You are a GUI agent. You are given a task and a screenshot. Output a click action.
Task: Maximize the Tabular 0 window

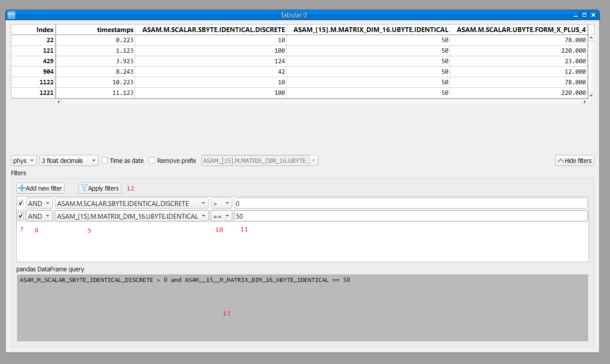pos(585,15)
